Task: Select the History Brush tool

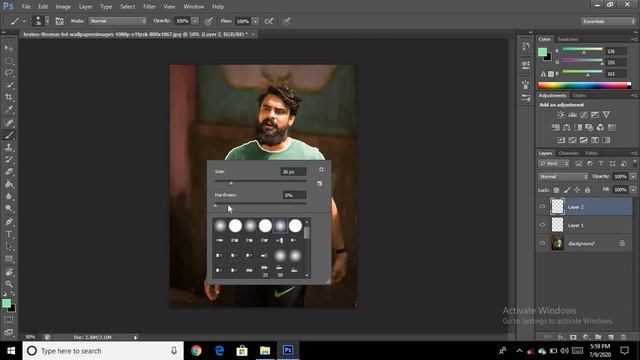Action: pos(9,160)
